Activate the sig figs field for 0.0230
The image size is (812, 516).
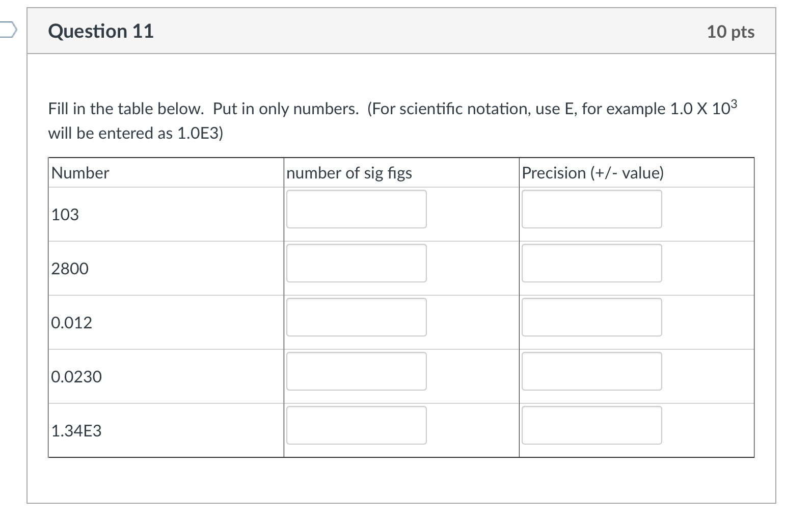(356, 371)
